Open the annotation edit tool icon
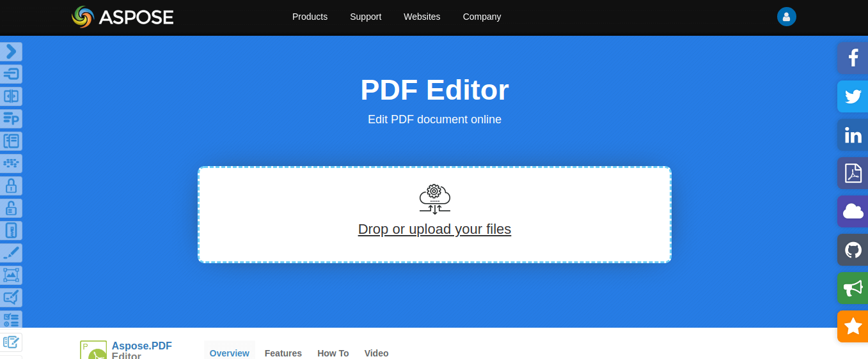Image resolution: width=868 pixels, height=359 pixels. point(11,298)
